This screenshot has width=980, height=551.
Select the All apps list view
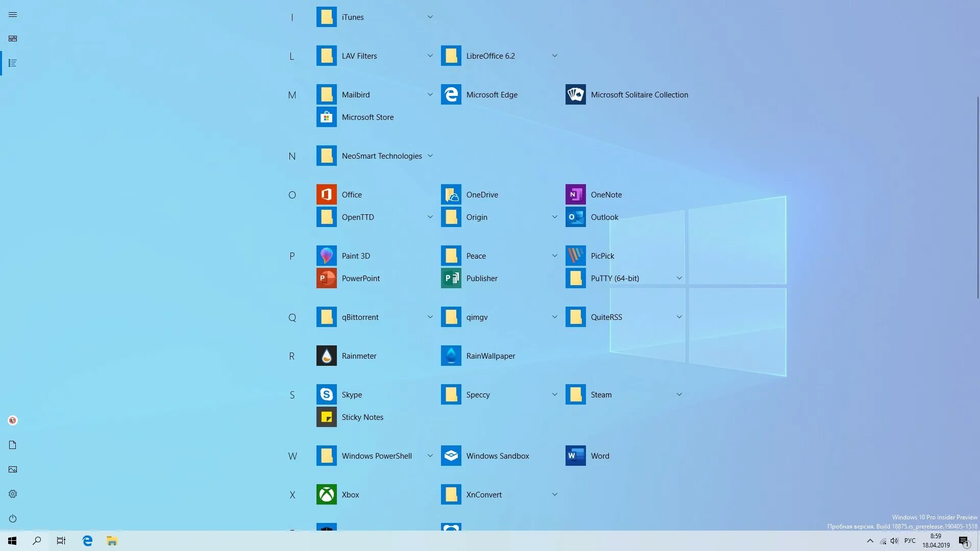click(x=13, y=63)
